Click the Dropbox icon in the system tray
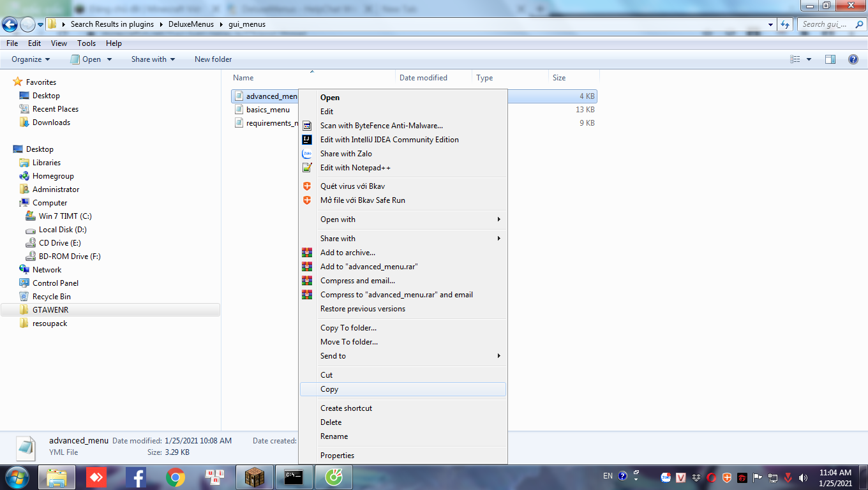The image size is (868, 490). tap(696, 477)
